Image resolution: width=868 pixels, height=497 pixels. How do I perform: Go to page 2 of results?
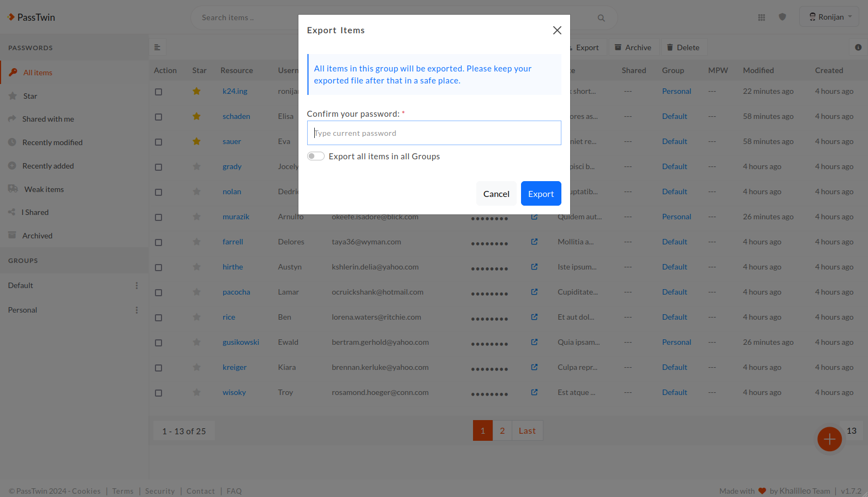502,430
